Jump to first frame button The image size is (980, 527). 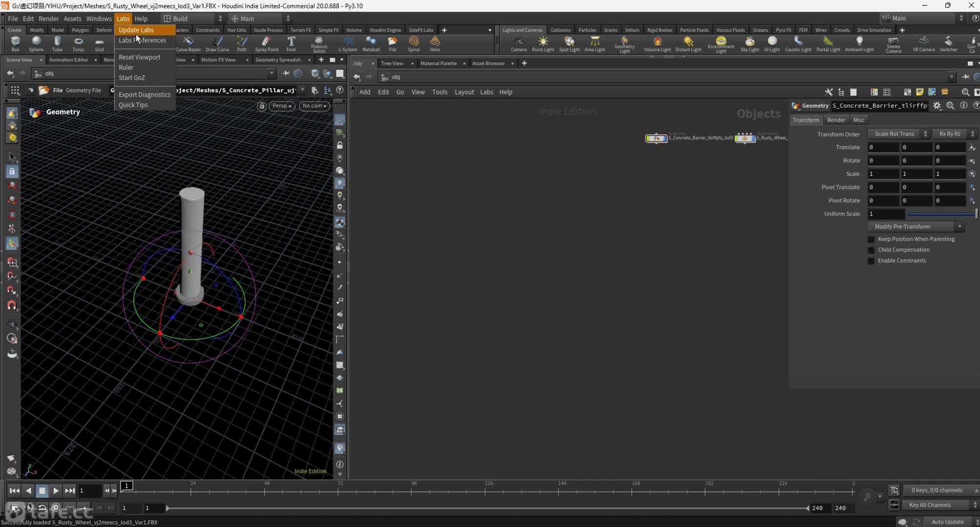tap(15, 491)
